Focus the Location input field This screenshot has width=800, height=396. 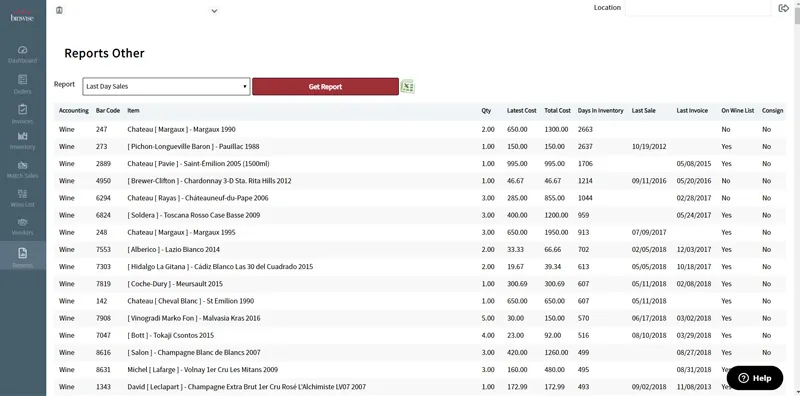pyautogui.click(x=698, y=8)
